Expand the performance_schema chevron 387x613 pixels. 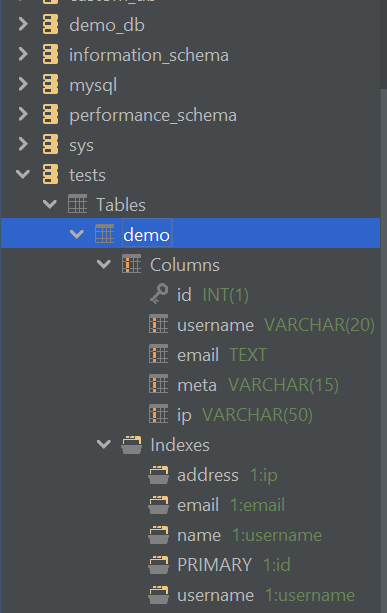coord(23,114)
